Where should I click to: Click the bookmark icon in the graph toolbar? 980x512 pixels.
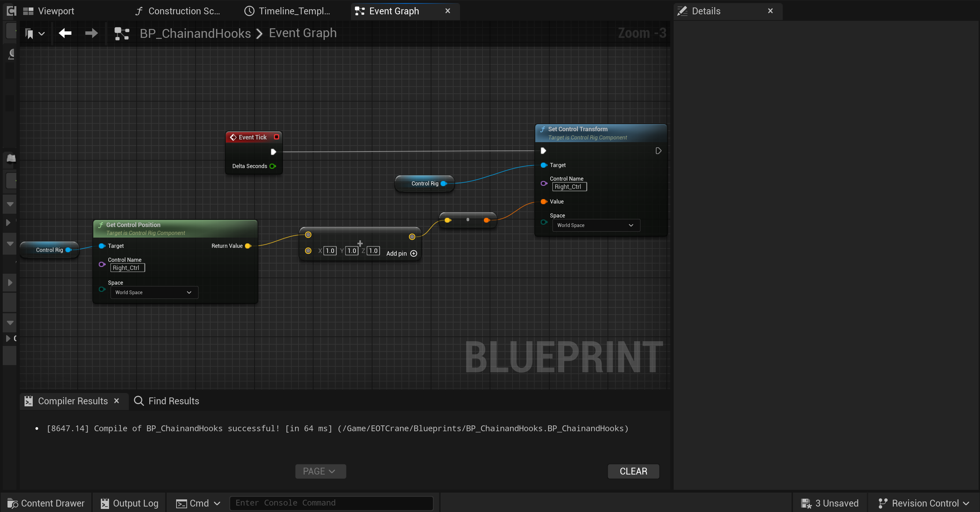30,33
